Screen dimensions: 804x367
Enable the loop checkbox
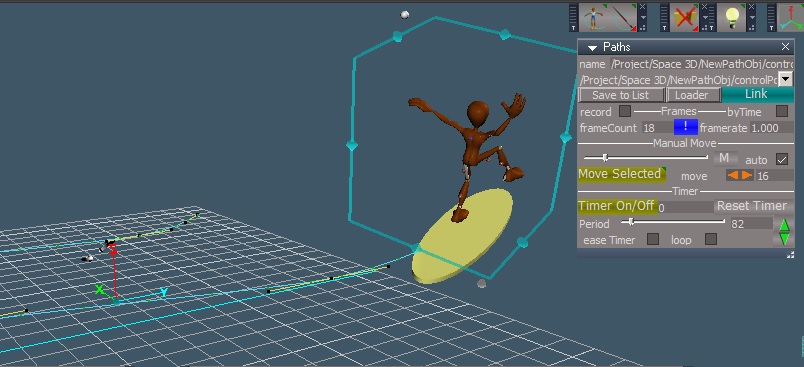[711, 239]
